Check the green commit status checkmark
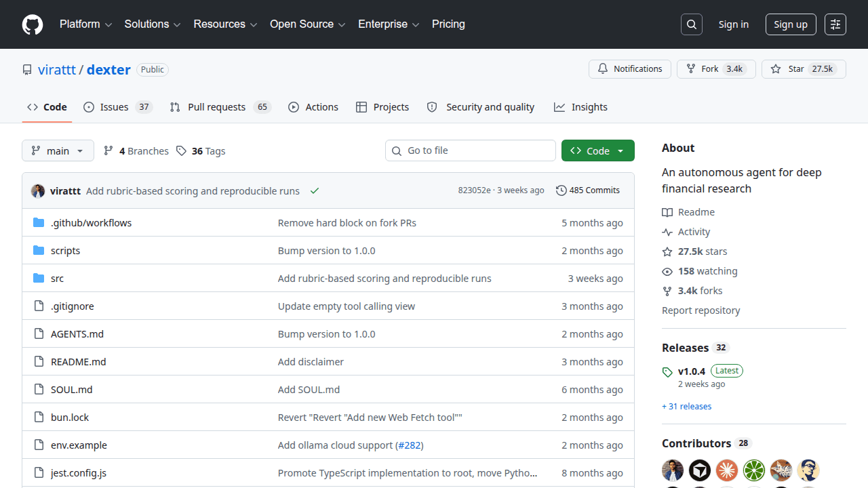 (315, 191)
